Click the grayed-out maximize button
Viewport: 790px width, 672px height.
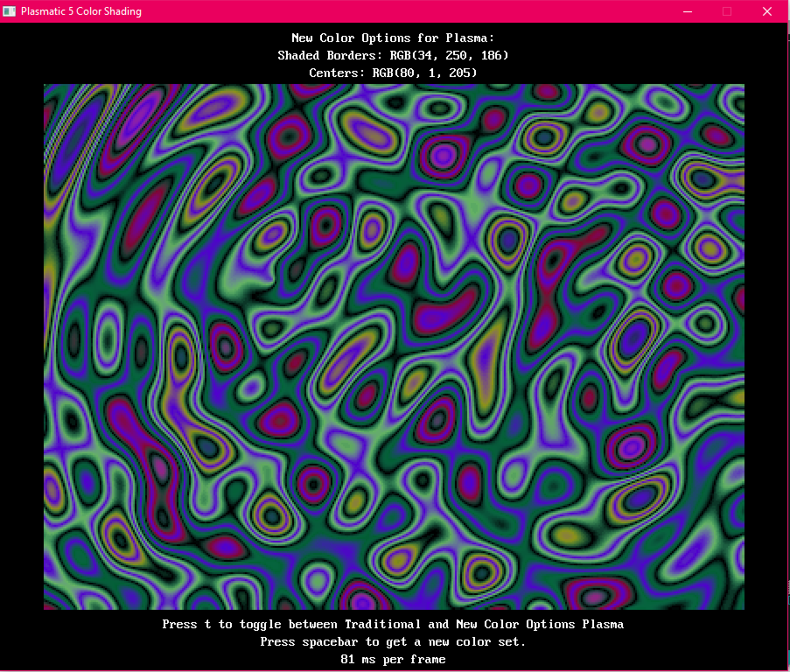click(x=727, y=11)
